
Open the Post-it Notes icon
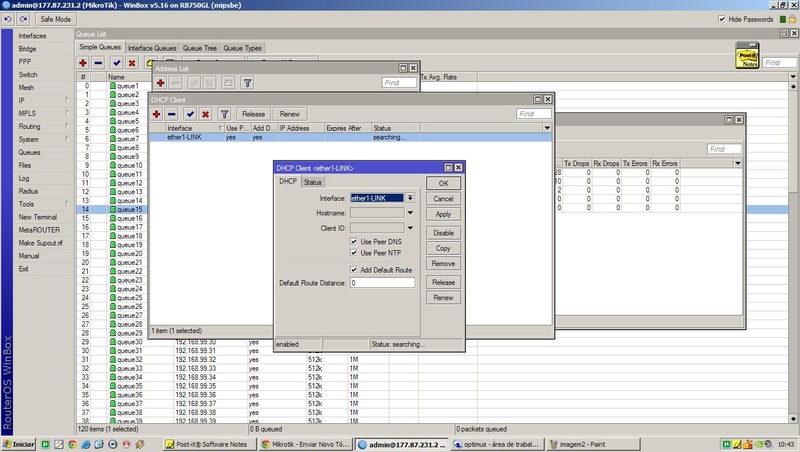click(745, 55)
